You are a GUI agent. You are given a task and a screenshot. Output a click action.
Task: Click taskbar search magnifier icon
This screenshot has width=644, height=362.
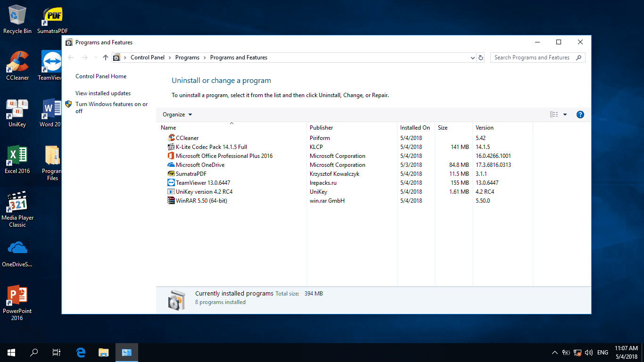(34, 352)
